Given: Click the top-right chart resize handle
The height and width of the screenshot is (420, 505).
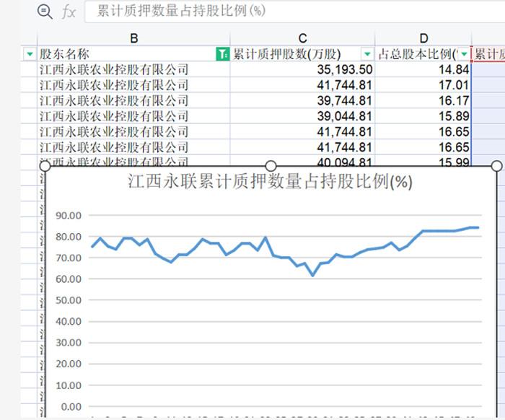Looking at the screenshot, I should tap(497, 166).
